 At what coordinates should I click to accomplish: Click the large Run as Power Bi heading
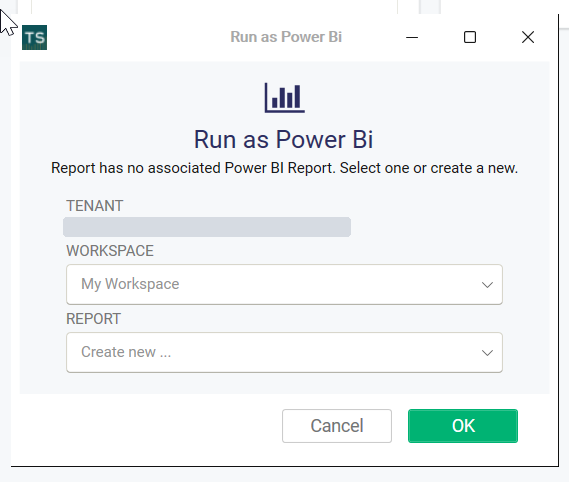(x=283, y=139)
